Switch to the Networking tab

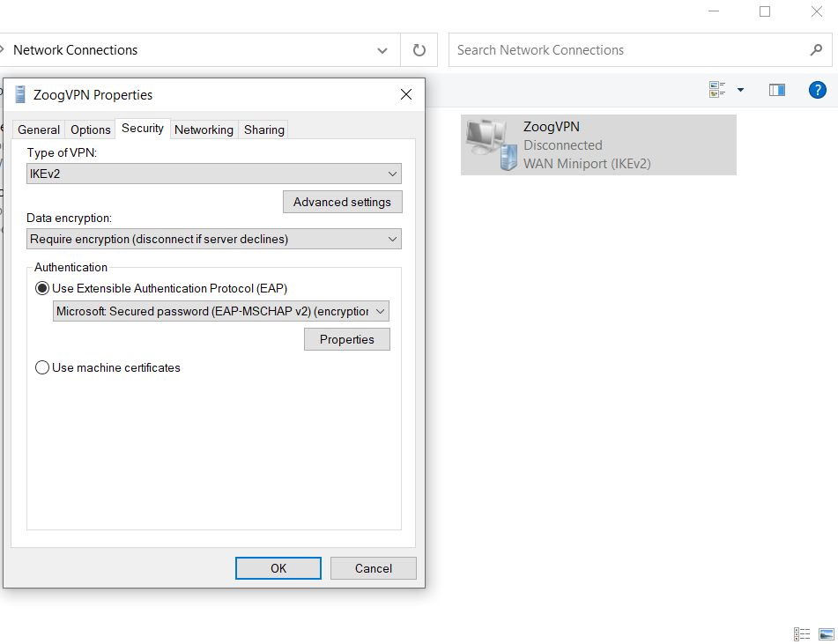coord(204,130)
